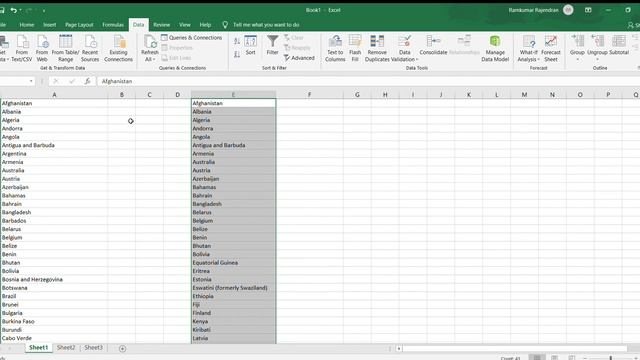Open Advanced filter options
This screenshot has width=640, height=360.
(x=299, y=58)
